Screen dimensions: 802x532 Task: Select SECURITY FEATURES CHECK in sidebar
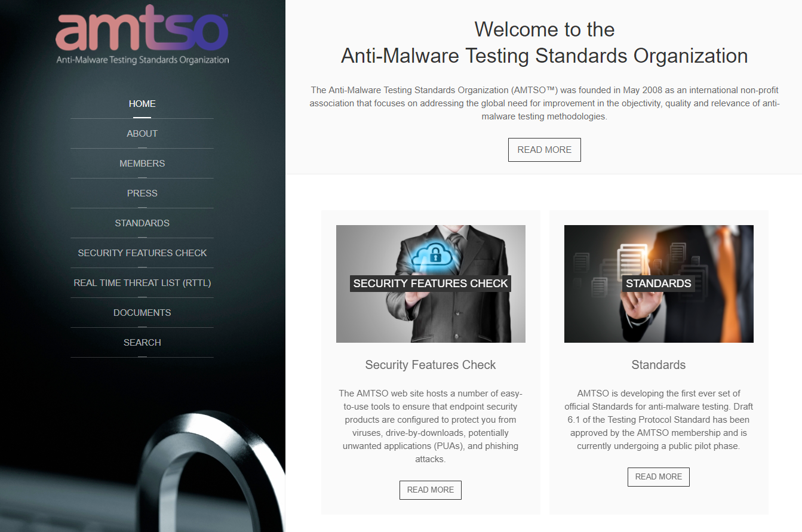[142, 253]
